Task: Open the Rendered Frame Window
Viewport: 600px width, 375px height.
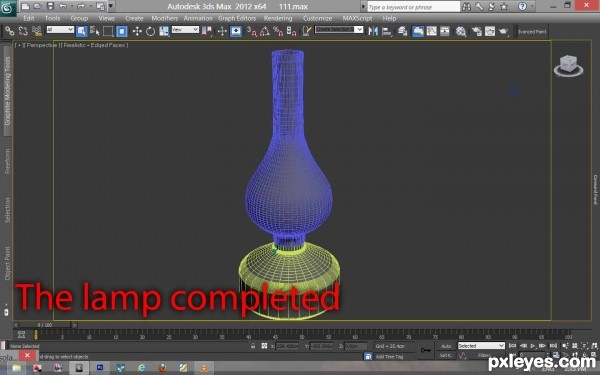Action: point(490,31)
